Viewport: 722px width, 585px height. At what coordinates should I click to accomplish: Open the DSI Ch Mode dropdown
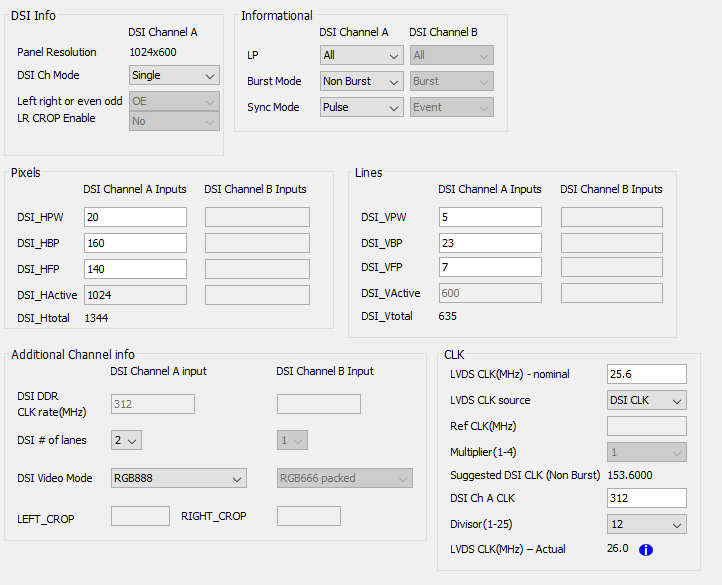click(175, 75)
